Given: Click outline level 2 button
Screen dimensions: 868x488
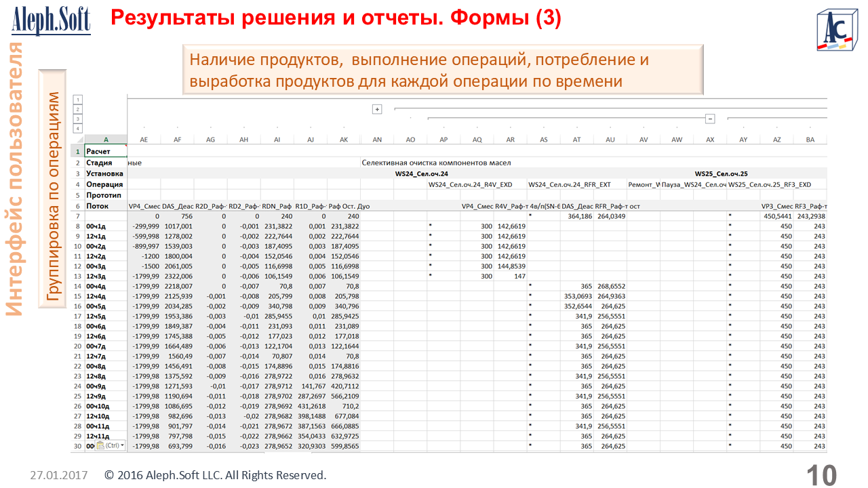Looking at the screenshot, I should click(x=77, y=109).
